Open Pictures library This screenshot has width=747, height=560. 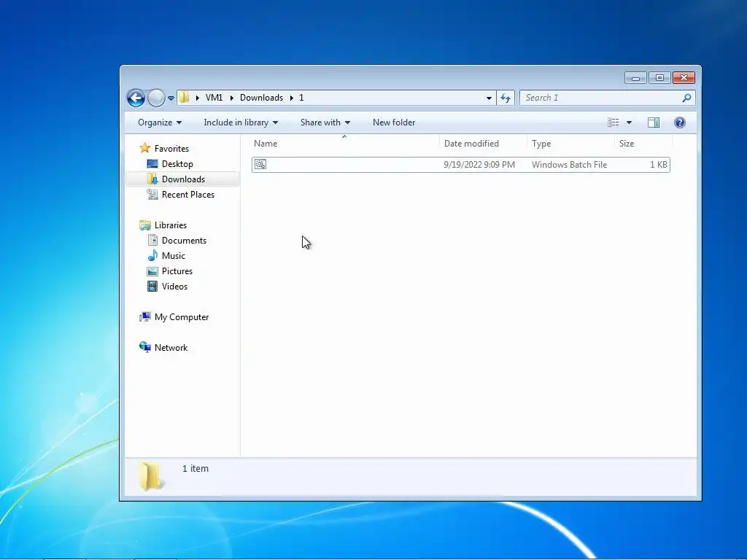pyautogui.click(x=177, y=271)
